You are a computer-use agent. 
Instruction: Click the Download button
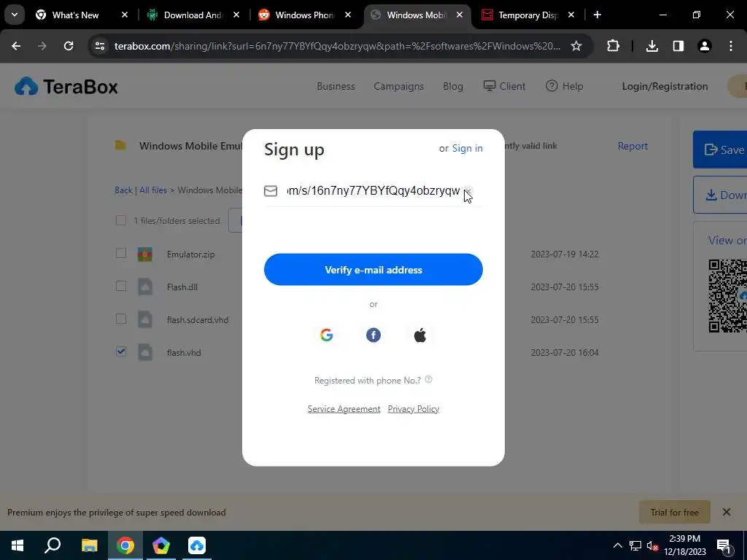(720, 195)
